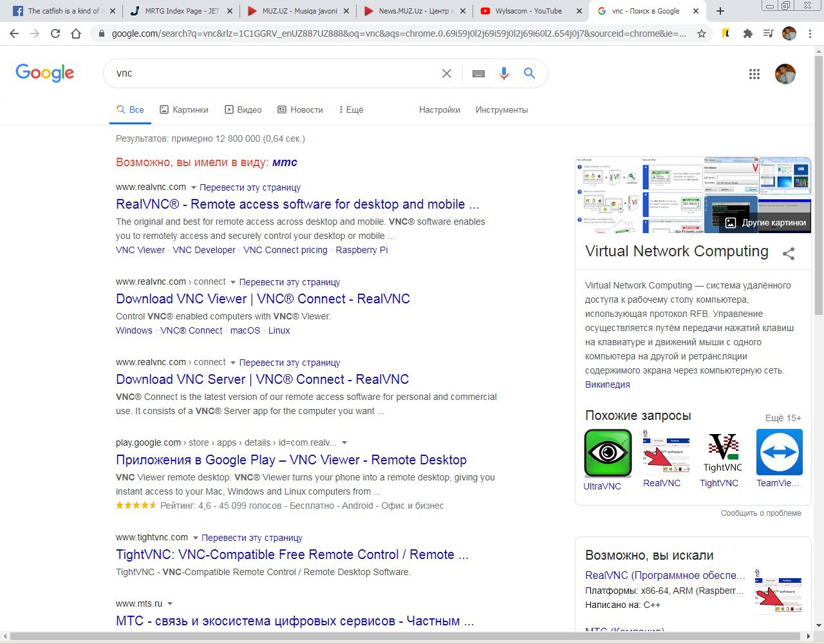The width and height of the screenshot is (824, 644).
Task: Click the Google logo
Action: pyautogui.click(x=45, y=73)
